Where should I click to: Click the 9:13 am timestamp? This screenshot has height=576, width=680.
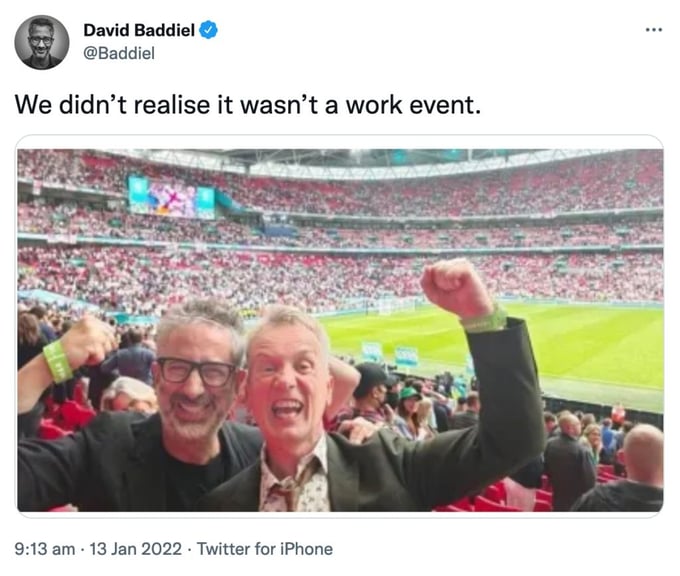pyautogui.click(x=45, y=549)
